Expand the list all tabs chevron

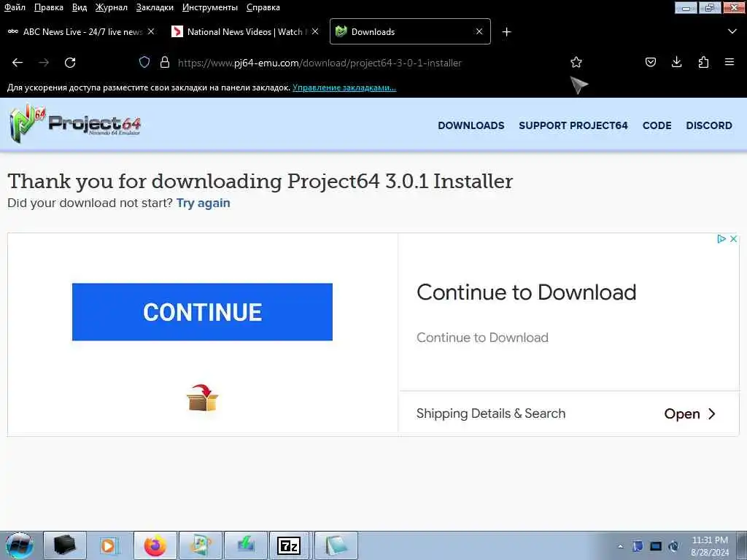732,31
